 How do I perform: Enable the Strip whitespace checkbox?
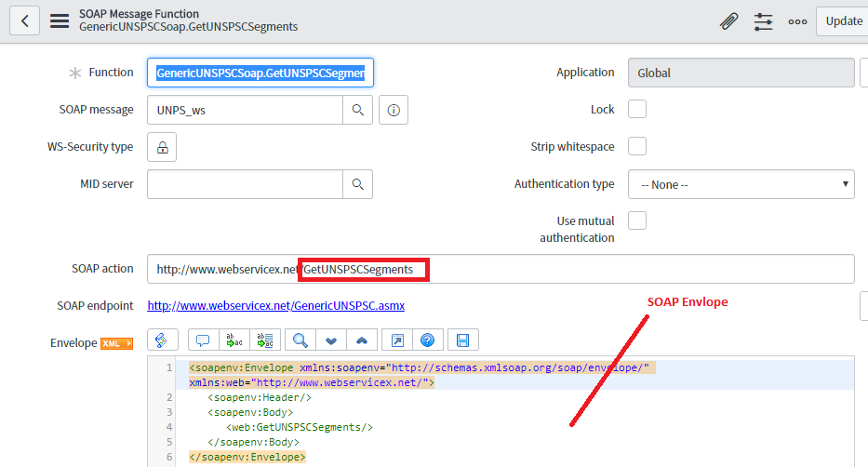click(637, 147)
